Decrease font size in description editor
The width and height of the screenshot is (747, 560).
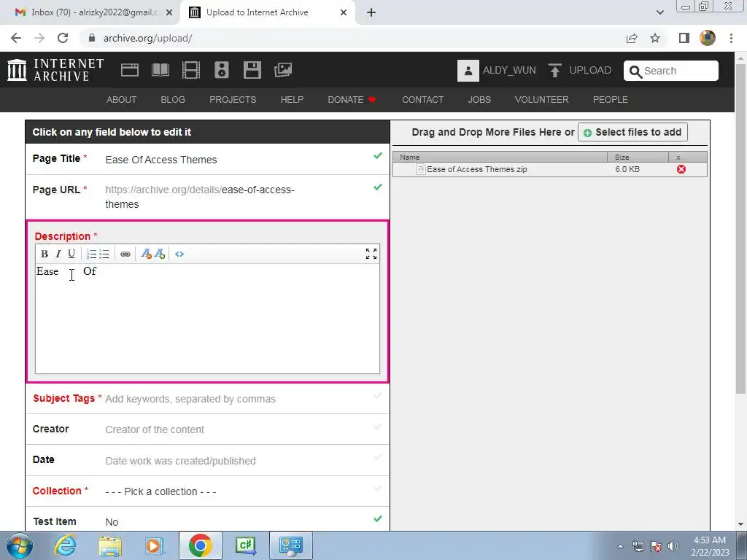coord(146,254)
